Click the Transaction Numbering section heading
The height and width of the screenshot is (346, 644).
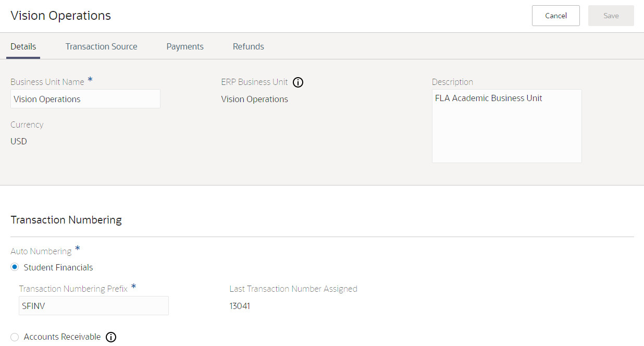point(66,220)
